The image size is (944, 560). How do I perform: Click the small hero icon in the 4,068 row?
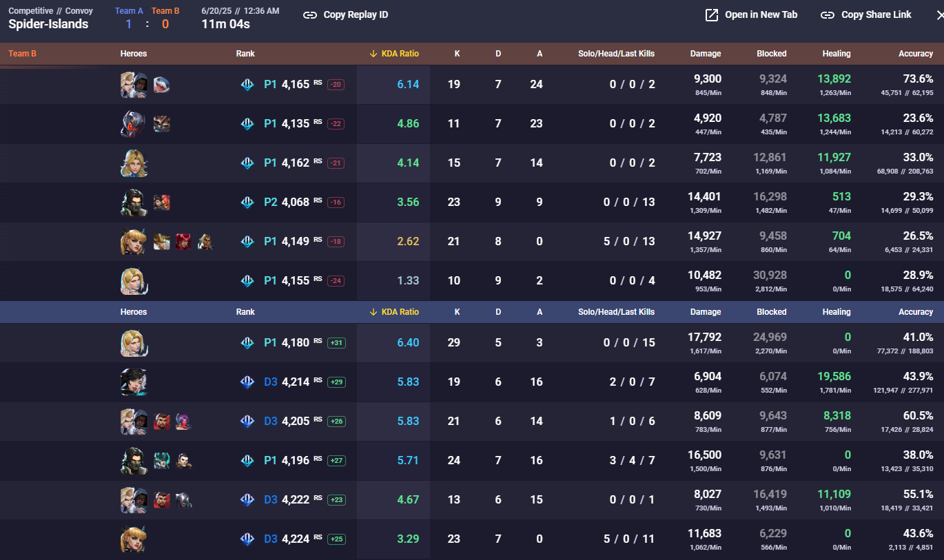tap(161, 203)
